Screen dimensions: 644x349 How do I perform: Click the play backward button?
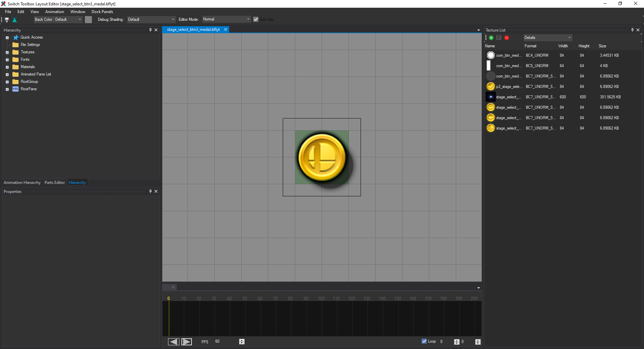174,342
